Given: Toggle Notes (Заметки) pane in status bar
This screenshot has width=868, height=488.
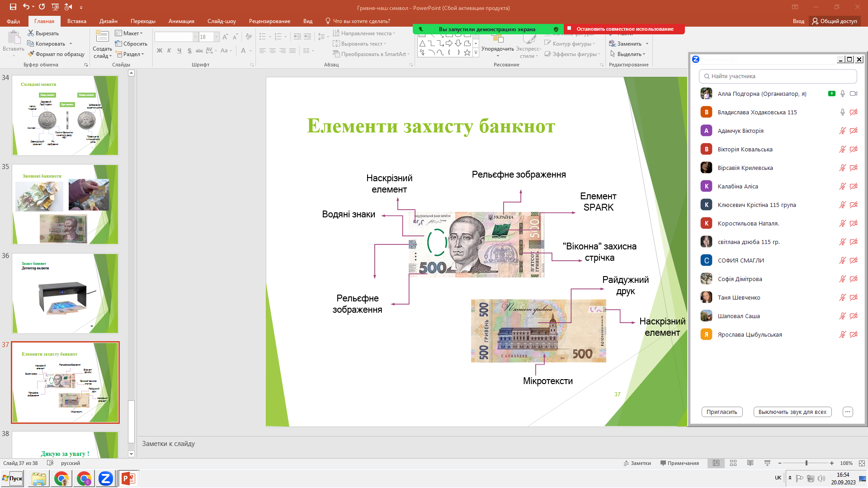Looking at the screenshot, I should (x=637, y=463).
